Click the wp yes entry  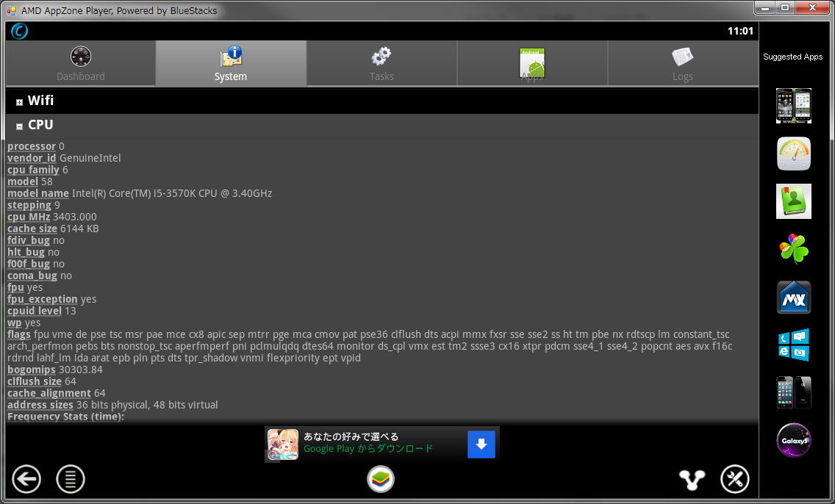(24, 323)
